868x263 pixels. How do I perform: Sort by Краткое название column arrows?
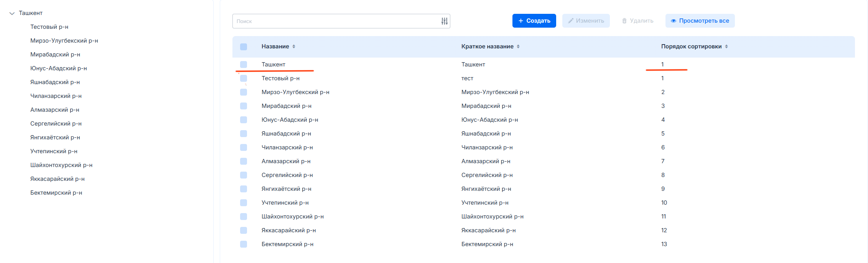518,46
